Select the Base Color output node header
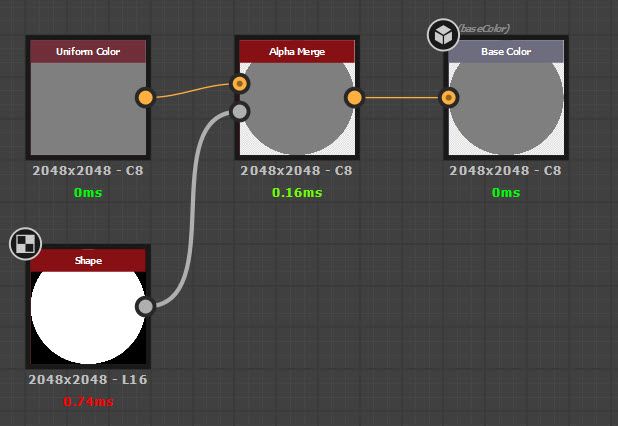Image resolution: width=618 pixels, height=426 pixels. click(x=506, y=52)
